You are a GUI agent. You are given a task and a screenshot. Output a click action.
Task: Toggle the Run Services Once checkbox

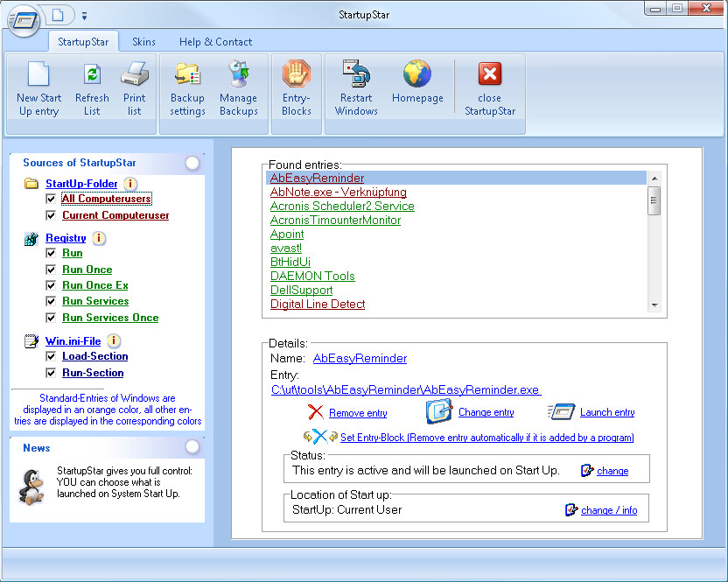(51, 318)
